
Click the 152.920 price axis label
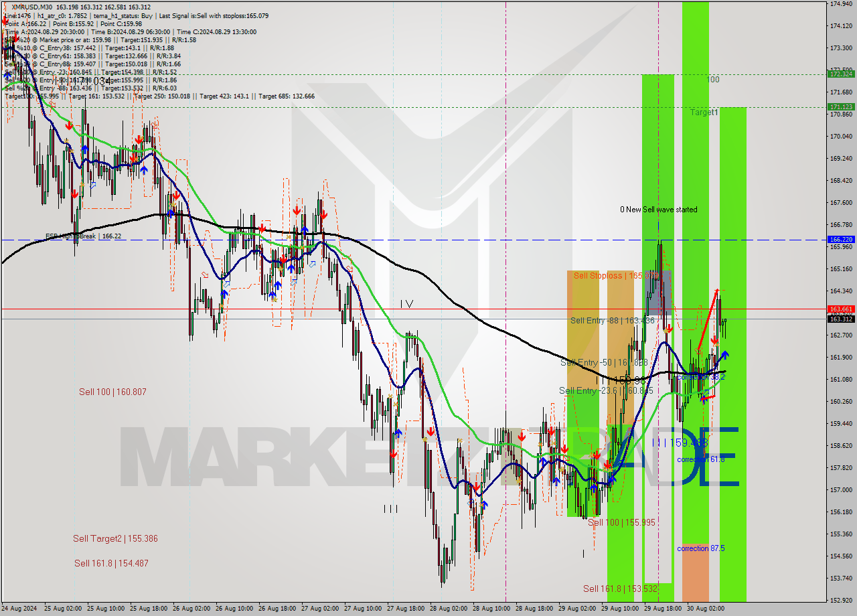pos(841,600)
